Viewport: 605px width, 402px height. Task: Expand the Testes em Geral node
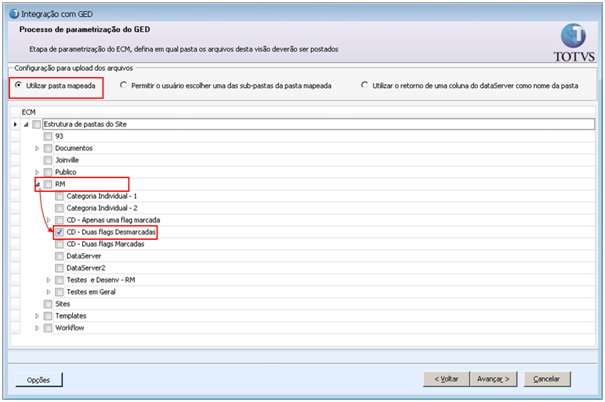coord(49,292)
